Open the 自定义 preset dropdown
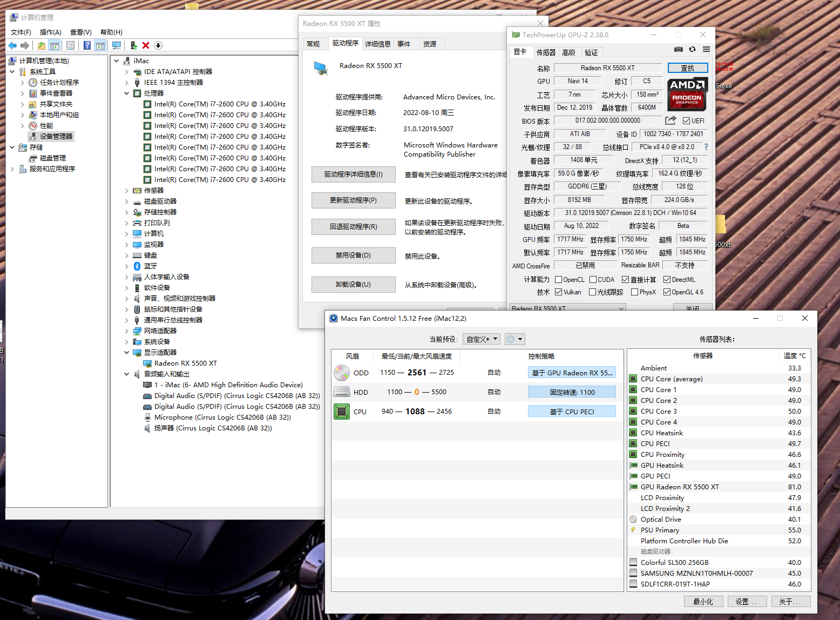The width and height of the screenshot is (840, 620). click(x=482, y=339)
